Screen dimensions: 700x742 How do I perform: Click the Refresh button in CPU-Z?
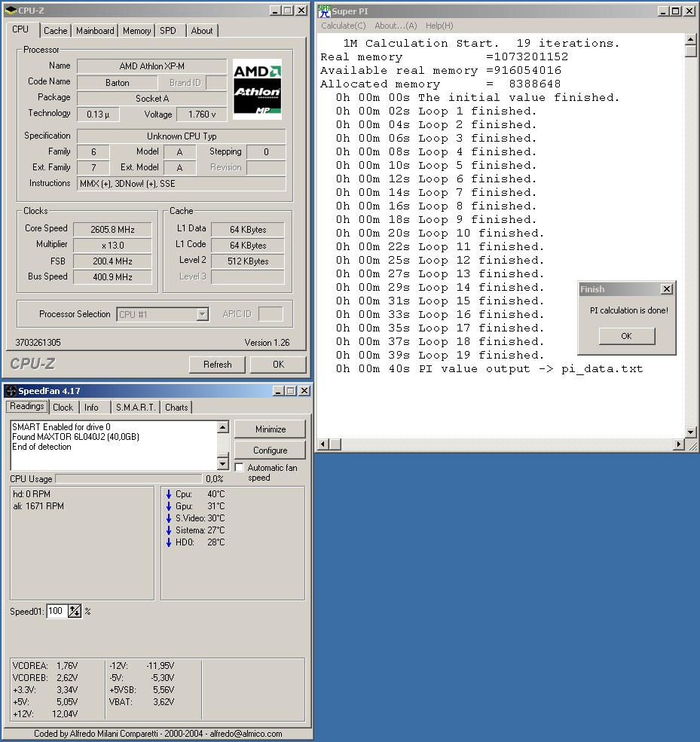coord(217,365)
